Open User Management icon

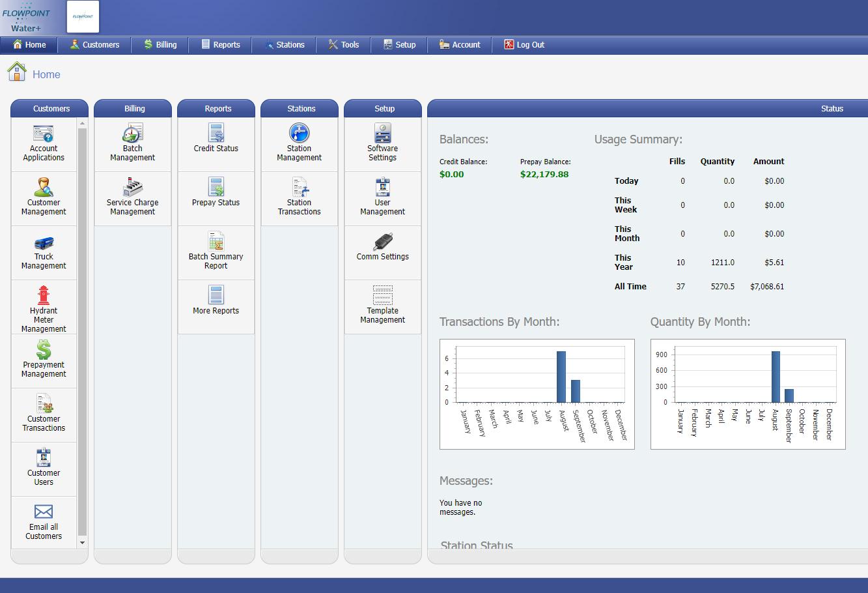click(x=383, y=187)
